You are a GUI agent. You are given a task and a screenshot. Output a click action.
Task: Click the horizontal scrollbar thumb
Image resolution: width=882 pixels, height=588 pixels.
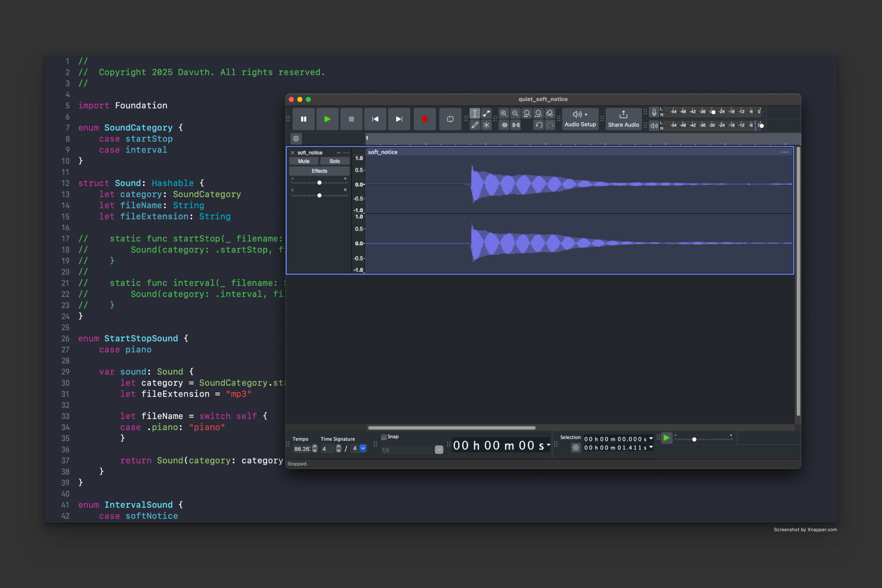pos(452,428)
